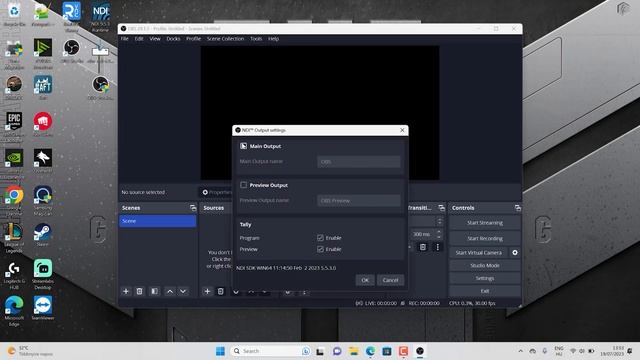Open File Explorer from taskbar
This screenshot has width=640, height=360.
(353, 351)
